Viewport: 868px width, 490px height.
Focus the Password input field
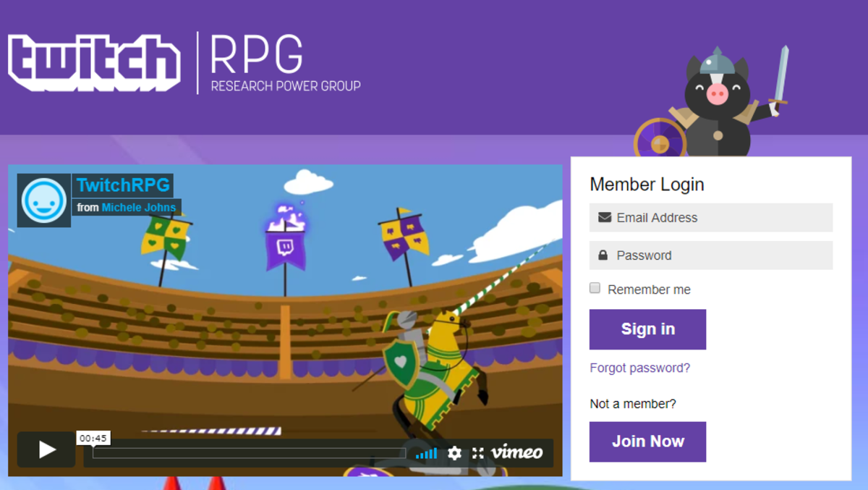pyautogui.click(x=711, y=255)
